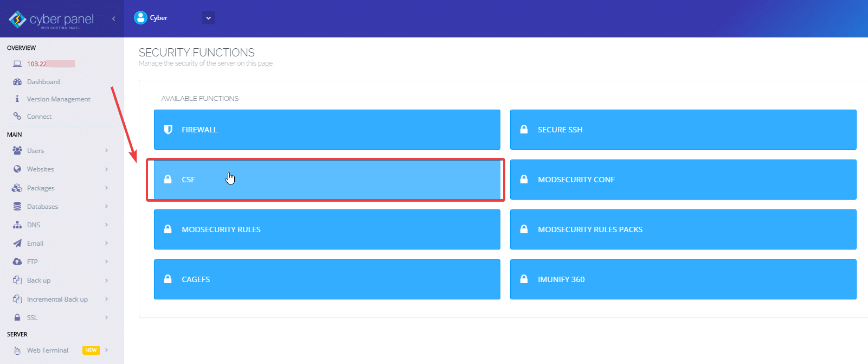Click the Databases stack icon
This screenshot has height=364, width=868.
17,207
